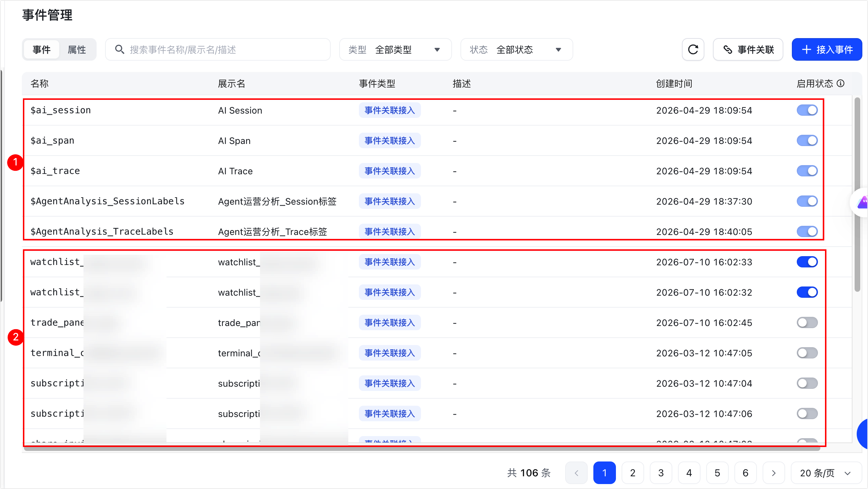Go to page 5

coord(717,473)
